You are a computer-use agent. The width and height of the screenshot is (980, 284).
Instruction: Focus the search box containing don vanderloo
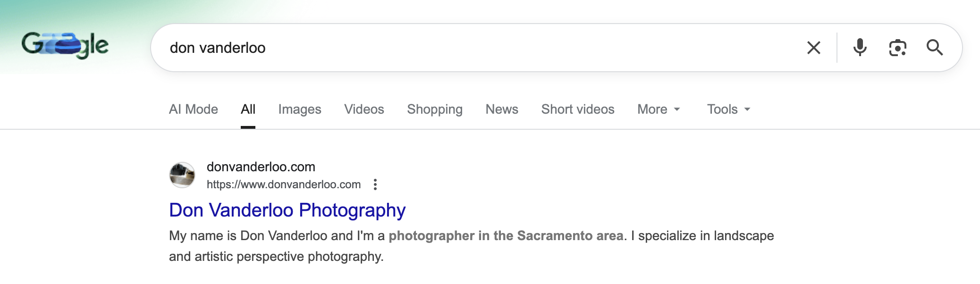click(472, 48)
